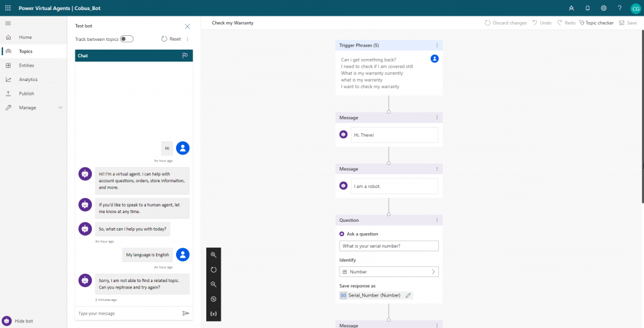Open the settings gear icon

tap(603, 8)
